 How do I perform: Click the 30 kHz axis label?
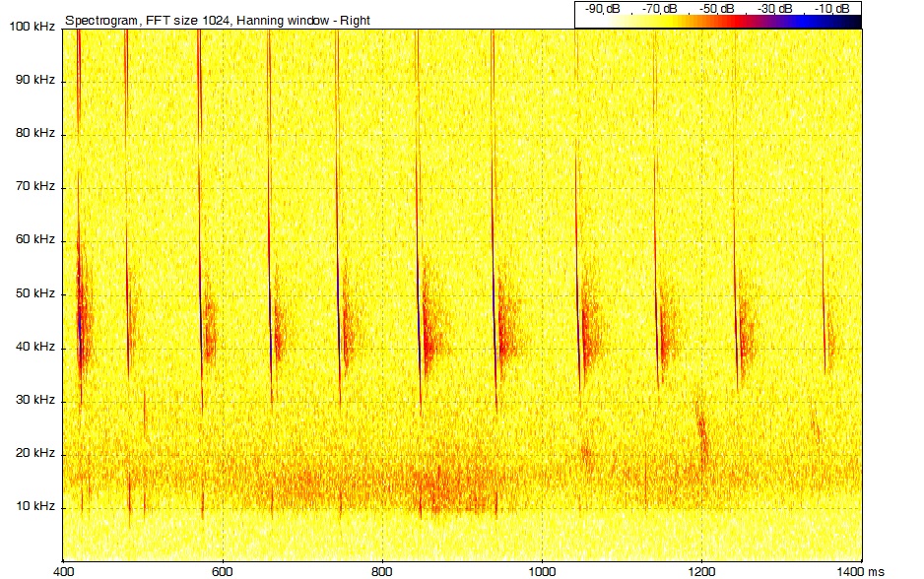[x=35, y=400]
